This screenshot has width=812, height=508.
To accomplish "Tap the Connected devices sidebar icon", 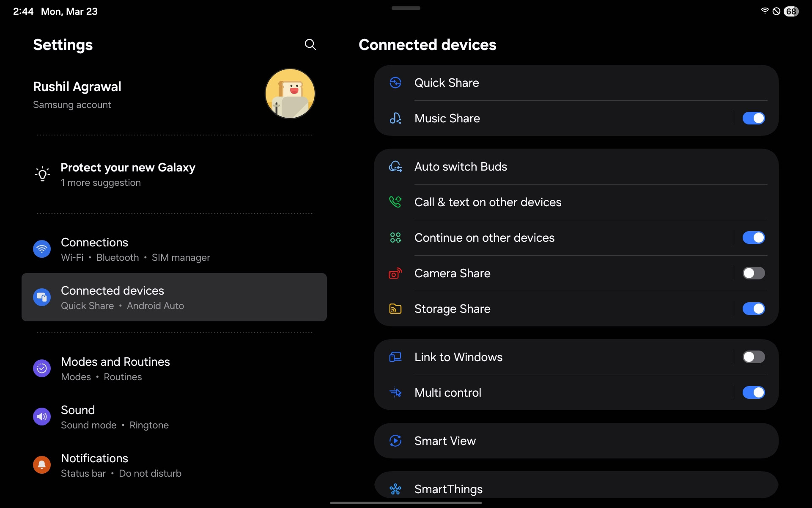I will (x=42, y=297).
